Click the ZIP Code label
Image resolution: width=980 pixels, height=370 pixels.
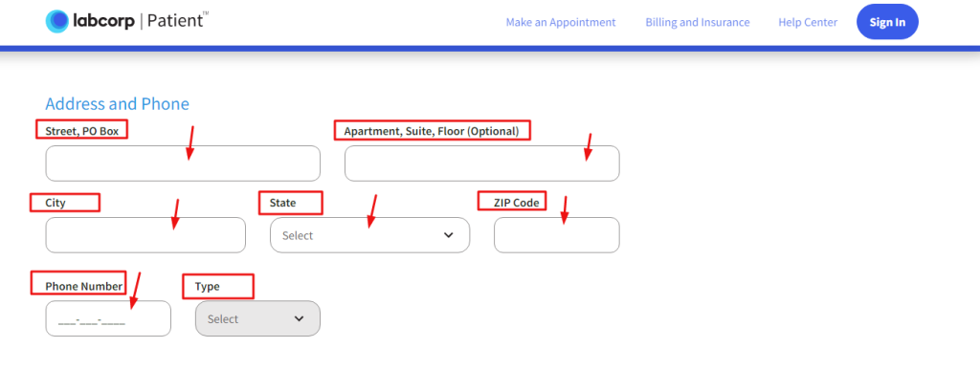click(516, 202)
